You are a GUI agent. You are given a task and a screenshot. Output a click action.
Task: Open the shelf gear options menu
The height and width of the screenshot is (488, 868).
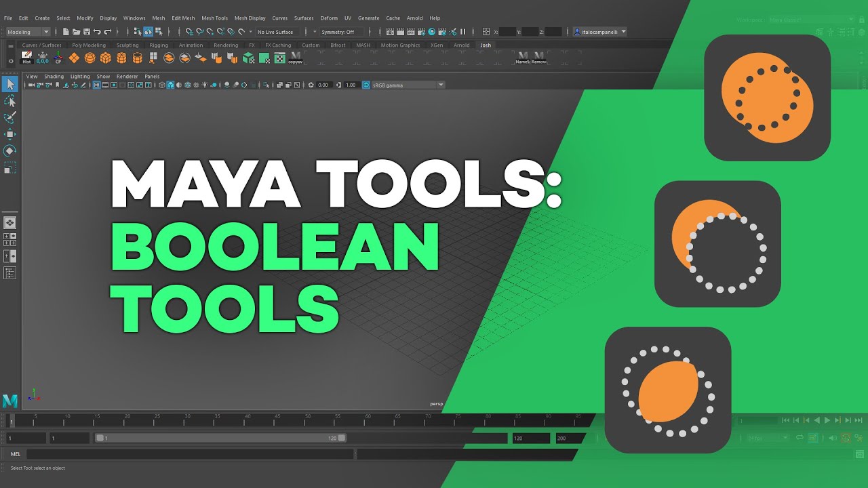[x=10, y=61]
